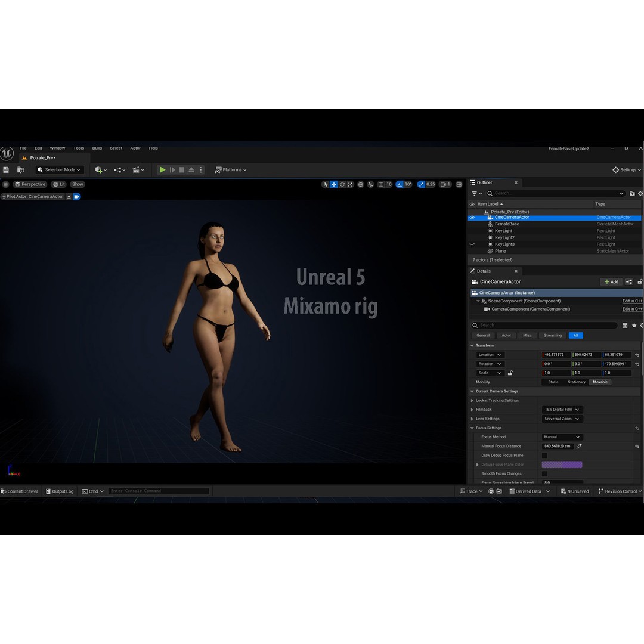Image resolution: width=644 pixels, height=644 pixels.
Task: Select the Misc filter tab in Details
Action: (x=527, y=336)
